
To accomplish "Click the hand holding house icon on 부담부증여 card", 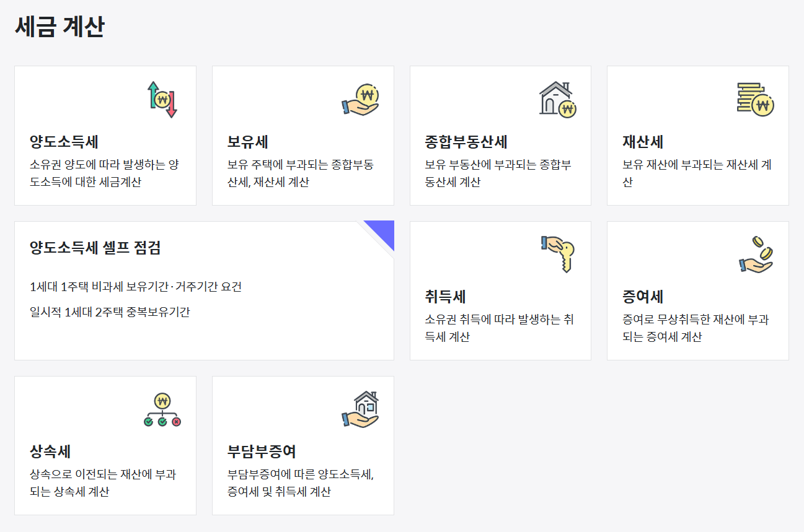I will [x=361, y=409].
